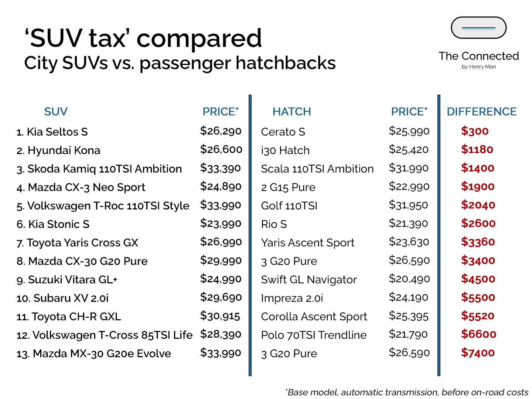Click the 'by Henry Man' byline

coord(478,67)
